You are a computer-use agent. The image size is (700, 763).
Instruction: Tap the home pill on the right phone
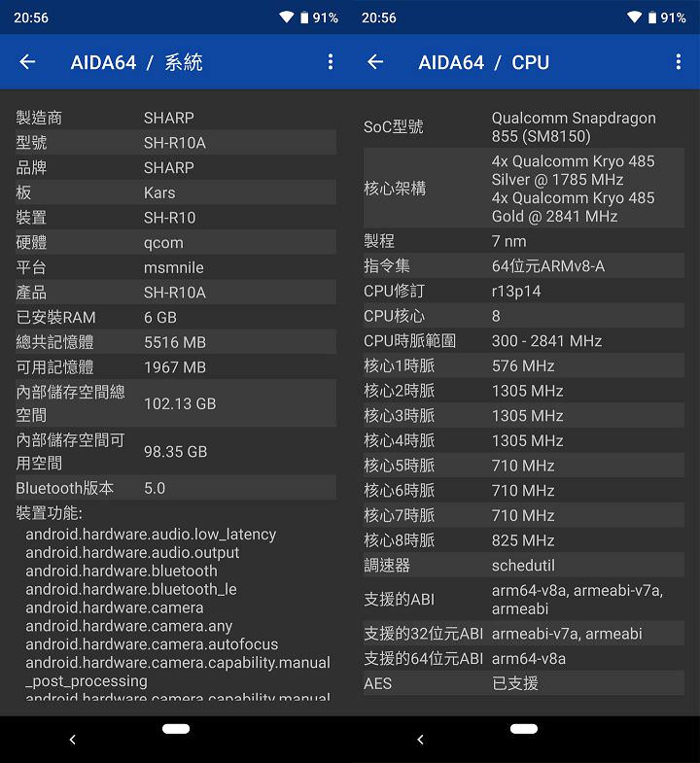click(x=524, y=728)
